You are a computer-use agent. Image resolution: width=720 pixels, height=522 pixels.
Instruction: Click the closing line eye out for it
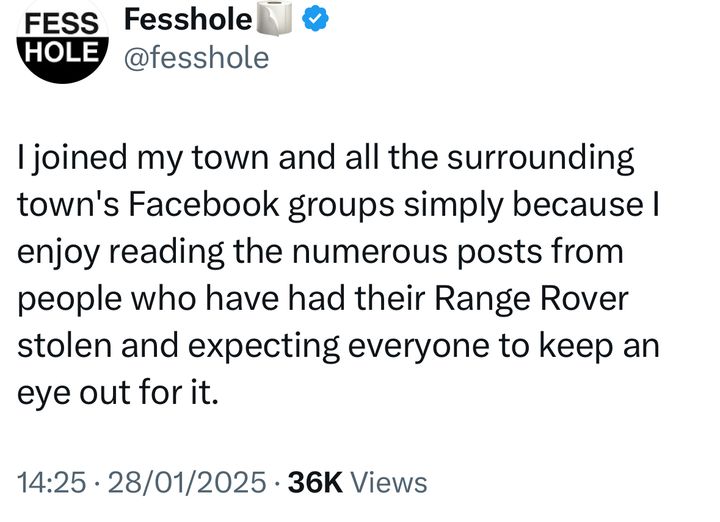(118, 393)
